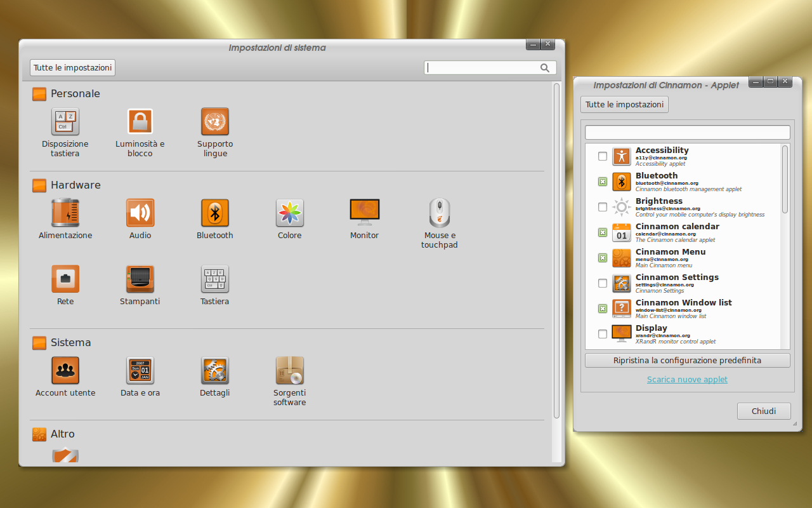Select 'The Cinnamon calendar applet' description text

point(676,240)
